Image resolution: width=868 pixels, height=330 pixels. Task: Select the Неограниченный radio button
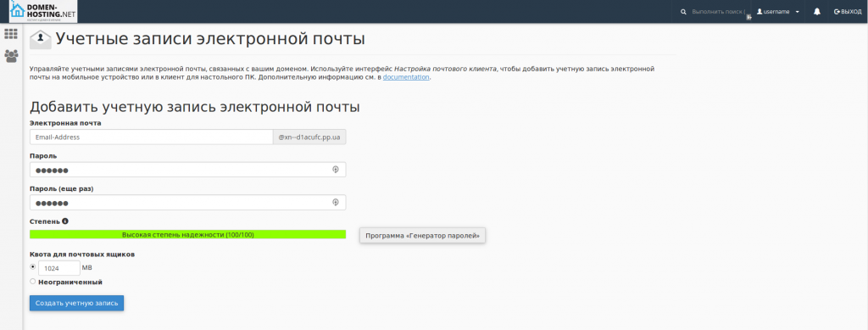(33, 282)
